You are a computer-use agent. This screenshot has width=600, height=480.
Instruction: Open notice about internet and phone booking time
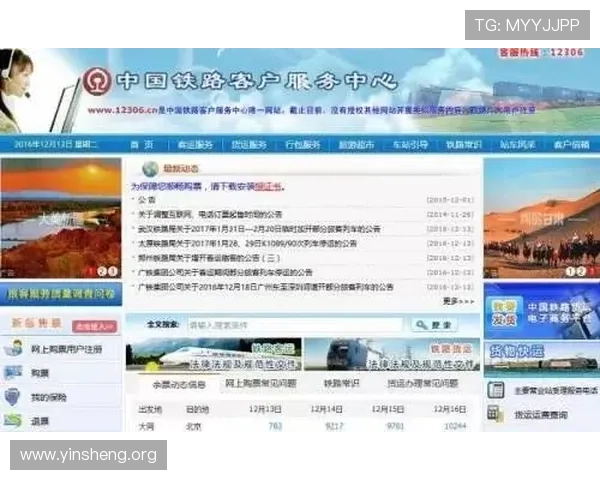coord(210,214)
